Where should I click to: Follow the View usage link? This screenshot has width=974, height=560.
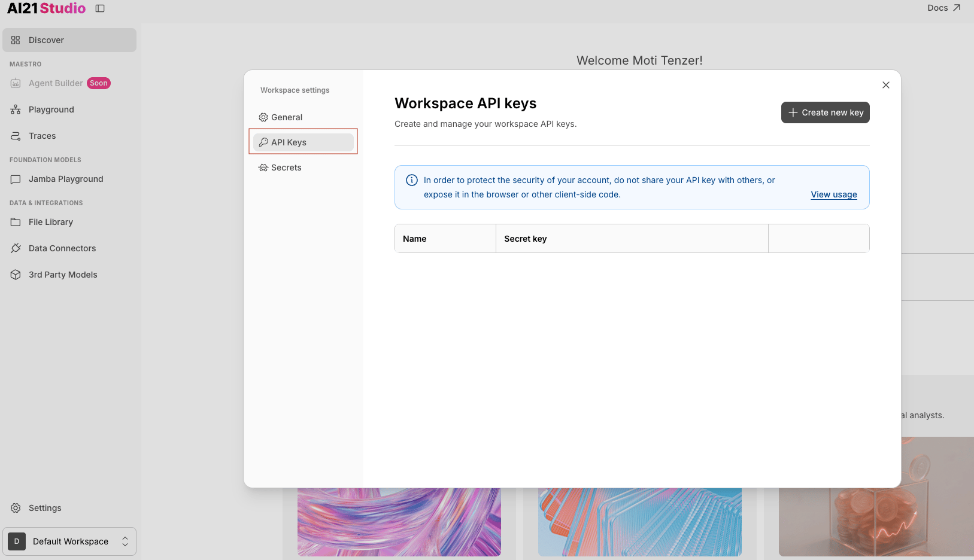click(x=834, y=194)
